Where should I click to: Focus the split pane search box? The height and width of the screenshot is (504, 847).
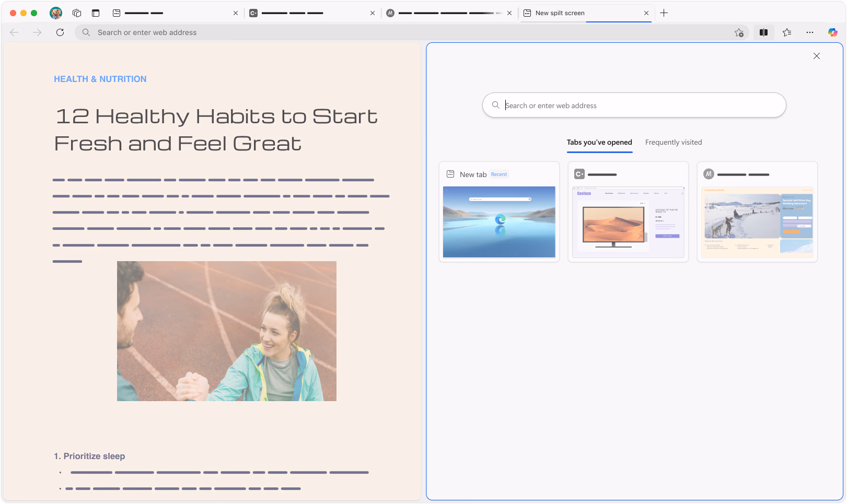pyautogui.click(x=634, y=105)
